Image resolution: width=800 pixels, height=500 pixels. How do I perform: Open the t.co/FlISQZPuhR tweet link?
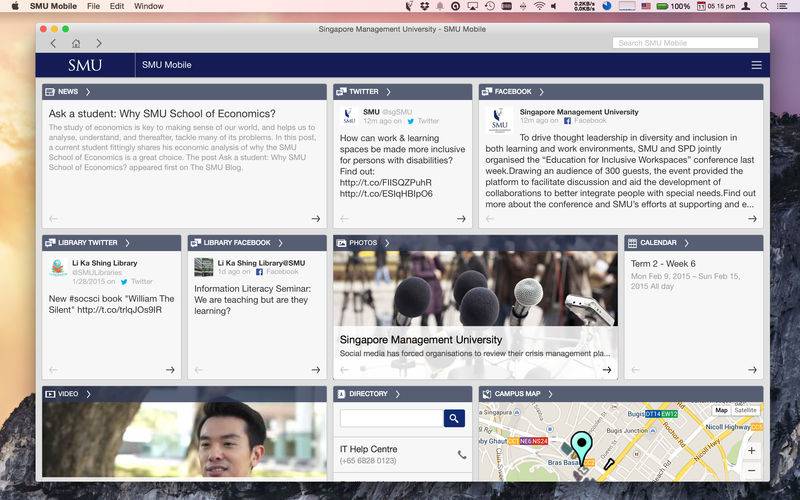[x=386, y=183]
